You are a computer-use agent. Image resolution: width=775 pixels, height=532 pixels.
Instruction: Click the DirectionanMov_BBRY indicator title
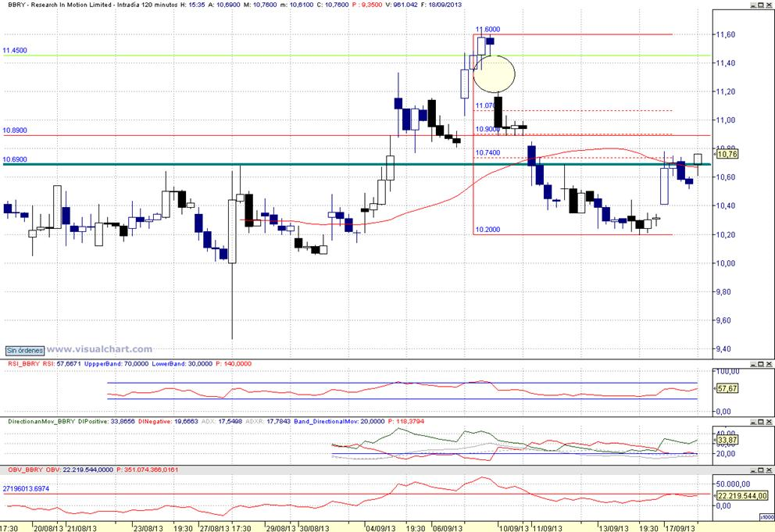[x=41, y=422]
